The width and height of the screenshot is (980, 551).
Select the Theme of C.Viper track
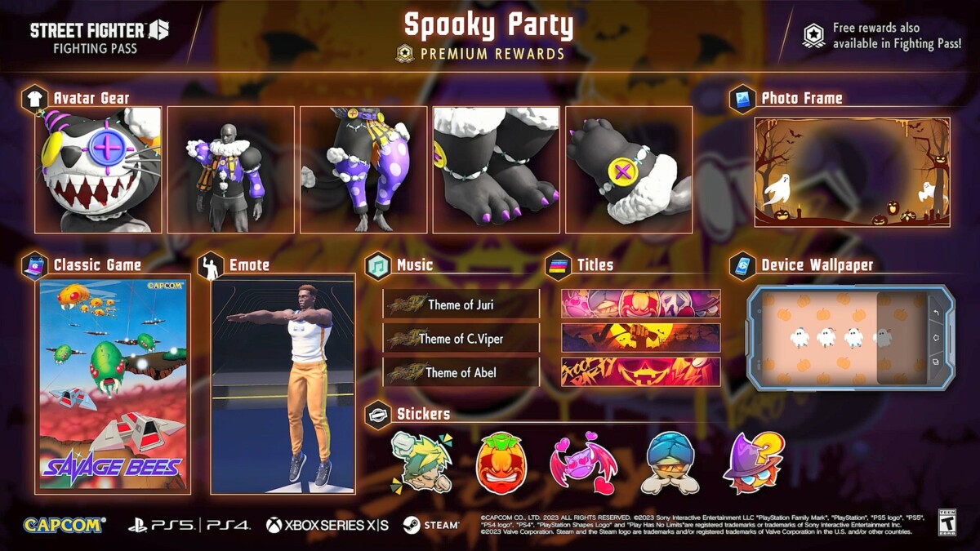[461, 338]
